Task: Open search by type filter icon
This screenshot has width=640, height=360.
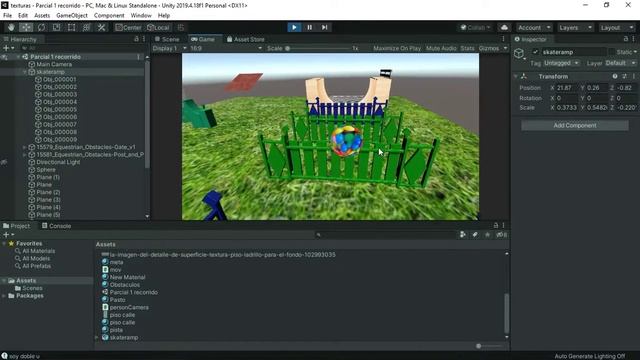Action: [463, 235]
